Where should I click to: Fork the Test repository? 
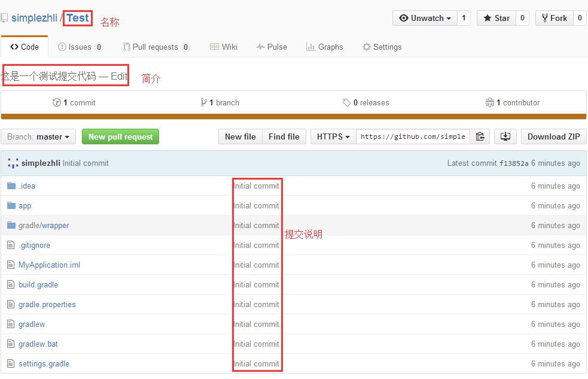[555, 18]
